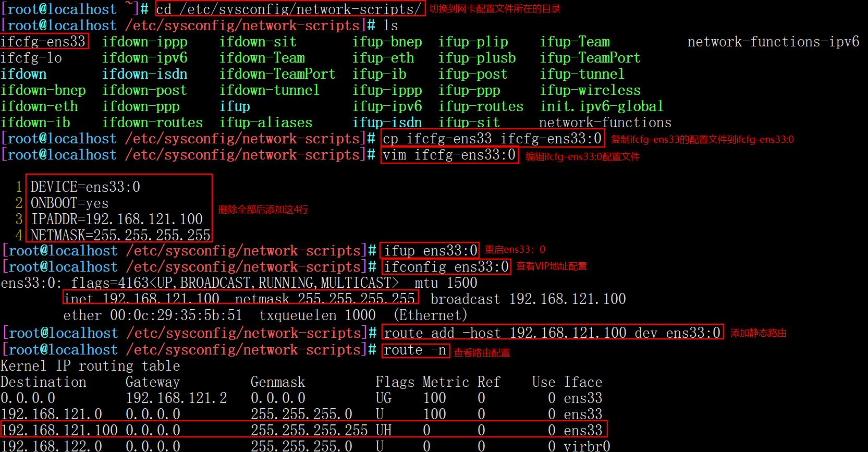The image size is (868, 452).
Task: Click the Gateway column header
Action: pos(153,382)
